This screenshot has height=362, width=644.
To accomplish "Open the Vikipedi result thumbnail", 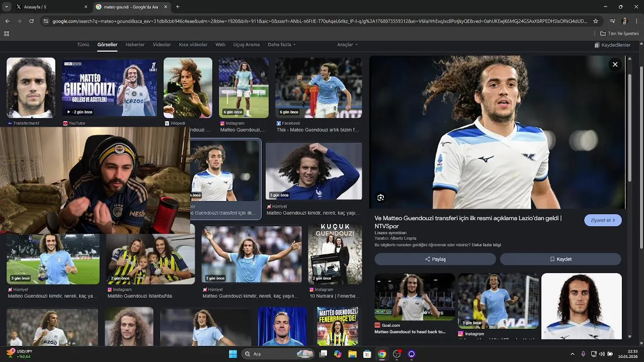I will click(x=188, y=88).
